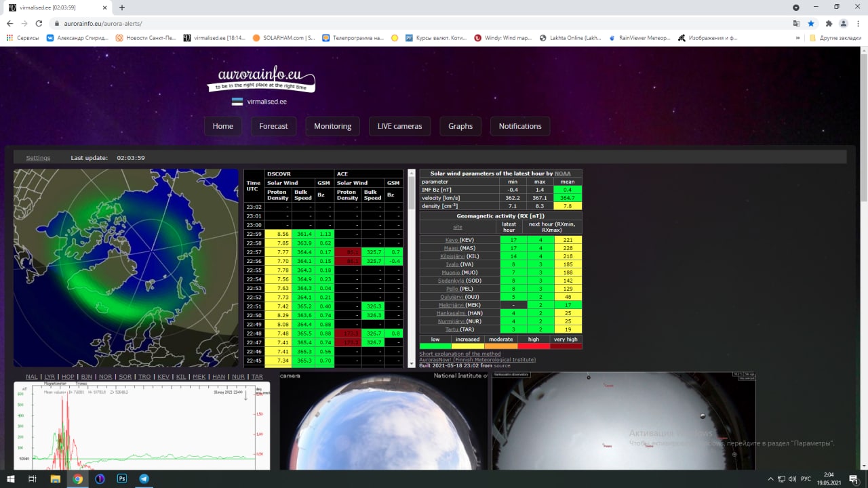Viewport: 868px width, 488px height.
Task: Open the Windows notification center
Action: 853,479
